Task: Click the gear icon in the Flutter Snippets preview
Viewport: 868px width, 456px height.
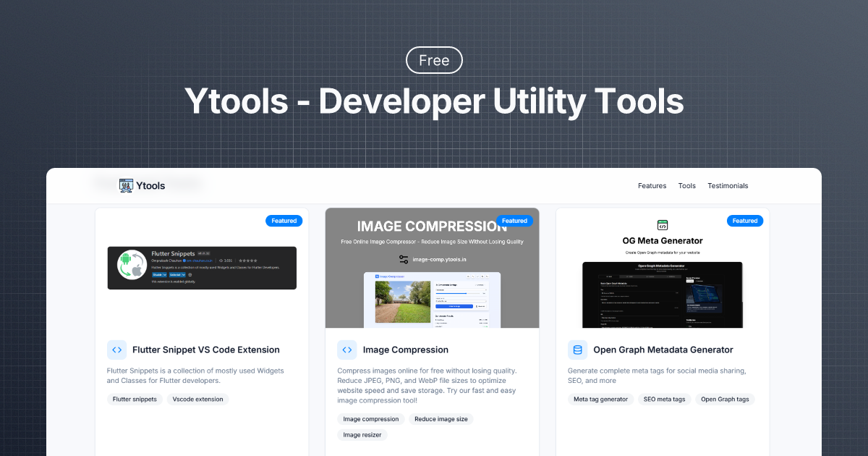Action: point(190,275)
